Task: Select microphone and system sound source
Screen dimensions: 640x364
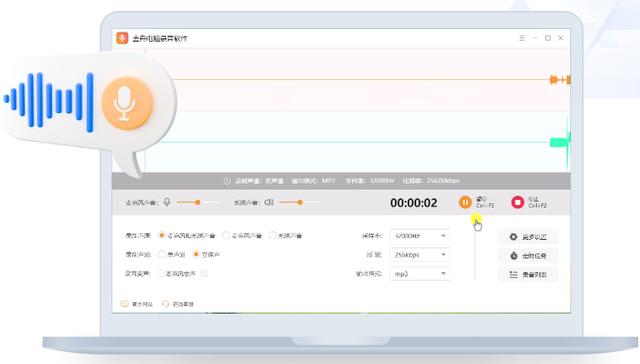Action: [162, 235]
